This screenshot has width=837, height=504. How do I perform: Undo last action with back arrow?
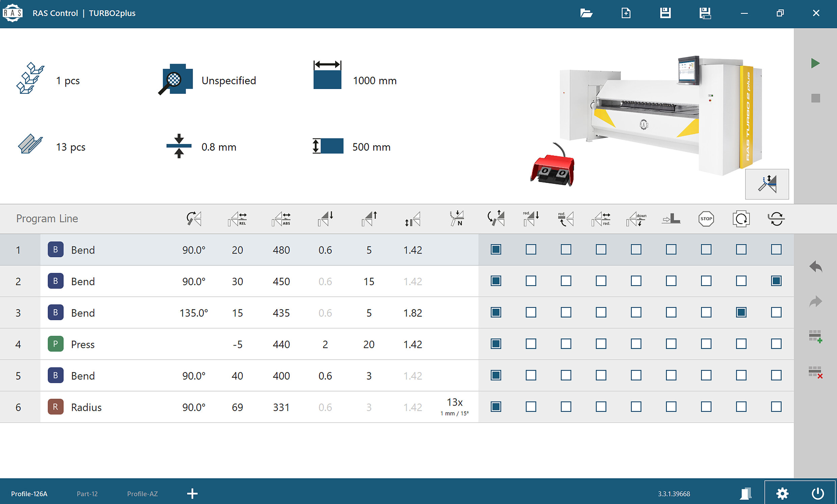point(815,267)
